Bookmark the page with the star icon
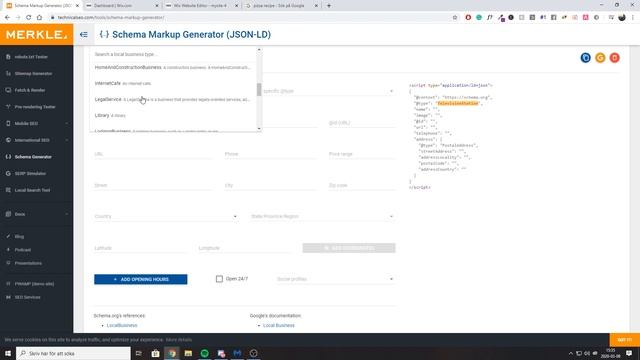640x360 pixels. click(455, 18)
